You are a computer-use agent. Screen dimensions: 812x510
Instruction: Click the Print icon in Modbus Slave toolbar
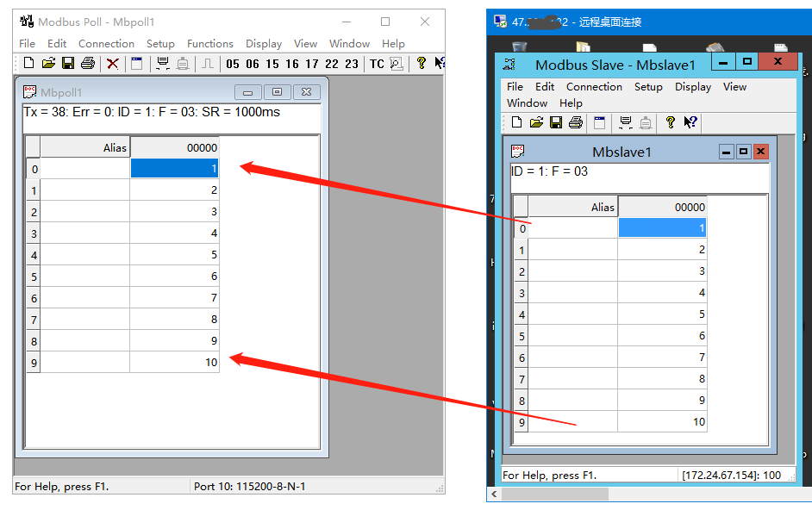[x=575, y=122]
